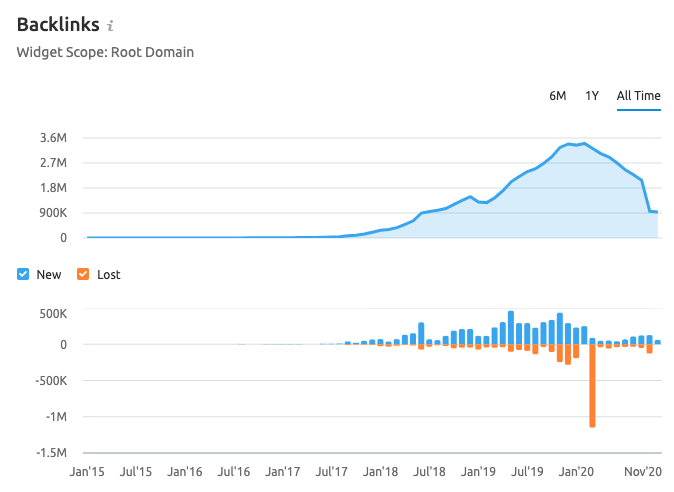The height and width of the screenshot is (492, 674).
Task: Click the Jan'19 date label
Action: pos(478,472)
